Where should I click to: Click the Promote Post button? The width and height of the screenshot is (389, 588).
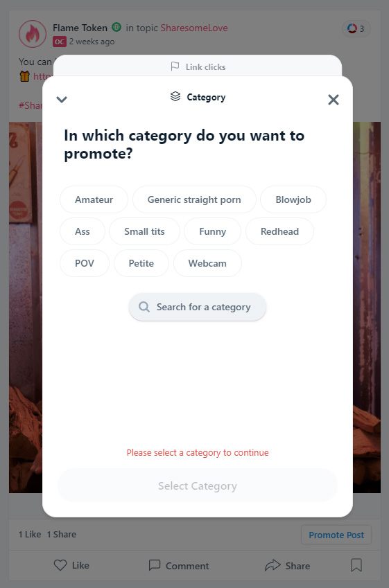[336, 535]
